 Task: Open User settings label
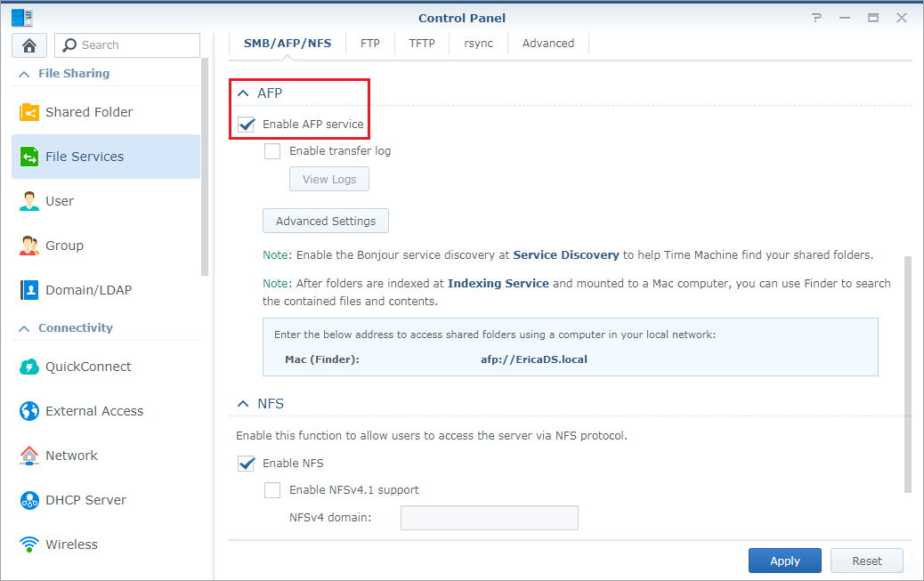coord(60,201)
